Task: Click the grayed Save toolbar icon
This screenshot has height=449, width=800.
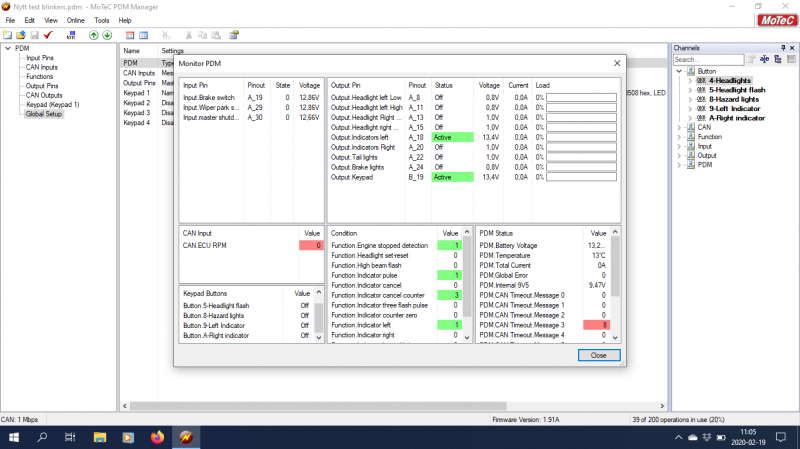Action: point(35,35)
